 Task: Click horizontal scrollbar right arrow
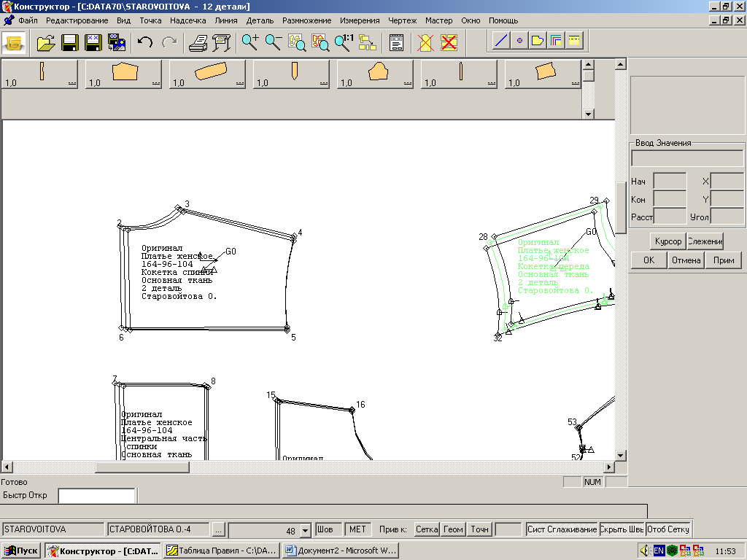[609, 467]
